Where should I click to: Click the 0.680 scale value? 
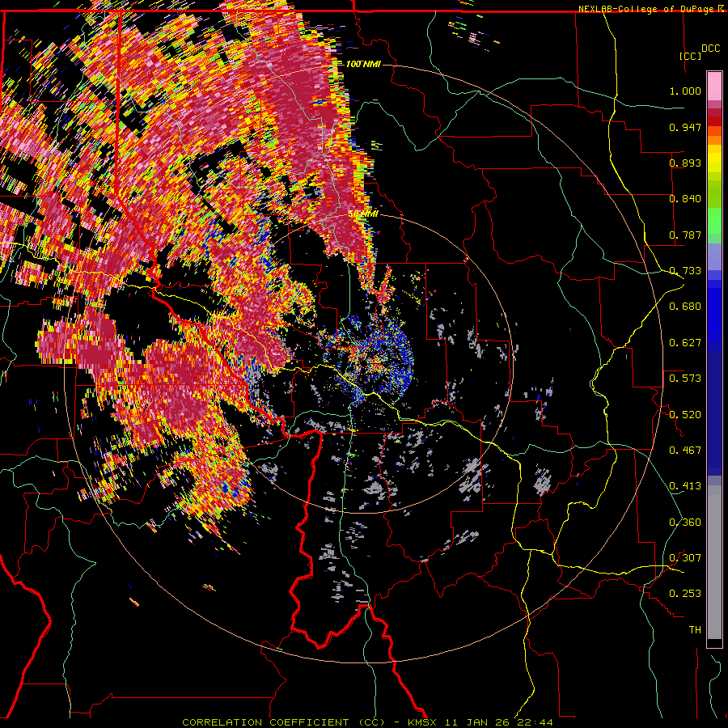685,307
